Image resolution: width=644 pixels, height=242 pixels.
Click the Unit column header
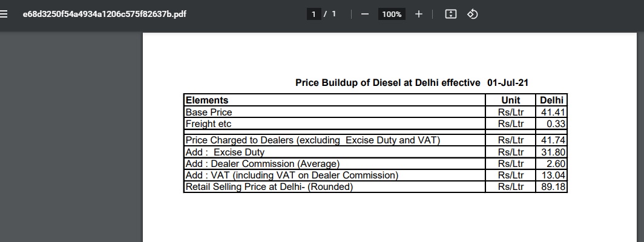[510, 100]
